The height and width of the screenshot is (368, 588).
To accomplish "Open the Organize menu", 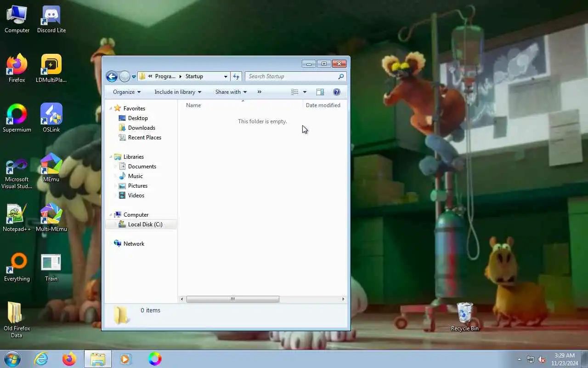I will 127,92.
